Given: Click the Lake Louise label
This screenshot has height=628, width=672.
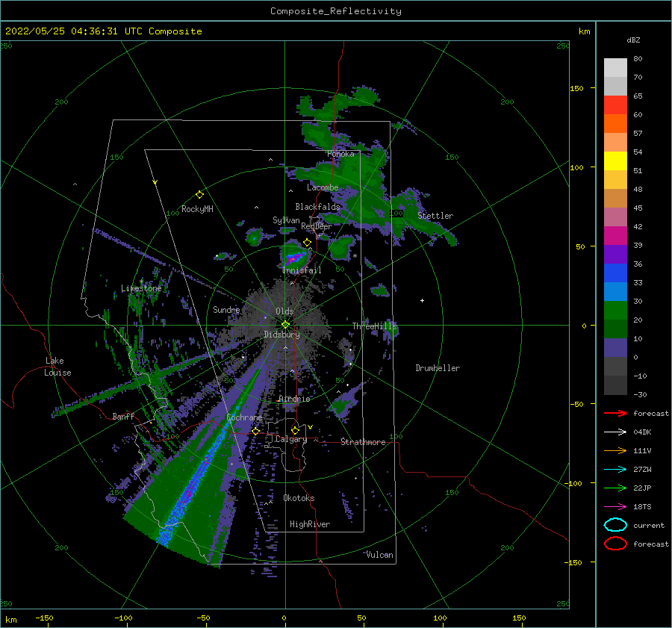Looking at the screenshot, I should pos(57,367).
